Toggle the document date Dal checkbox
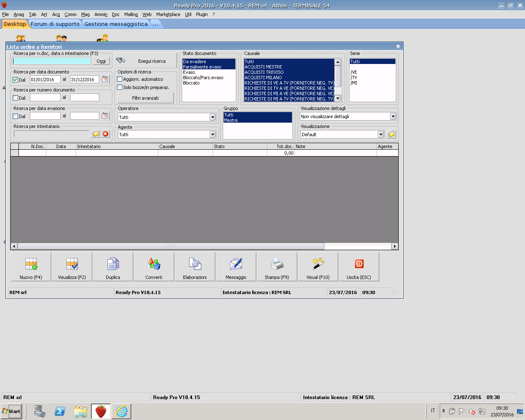The image size is (525, 420). pos(16,80)
